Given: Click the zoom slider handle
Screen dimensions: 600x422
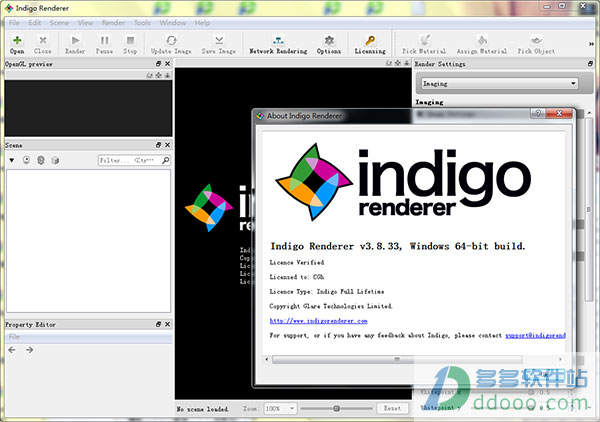Looking at the screenshot, I should tap(336, 408).
